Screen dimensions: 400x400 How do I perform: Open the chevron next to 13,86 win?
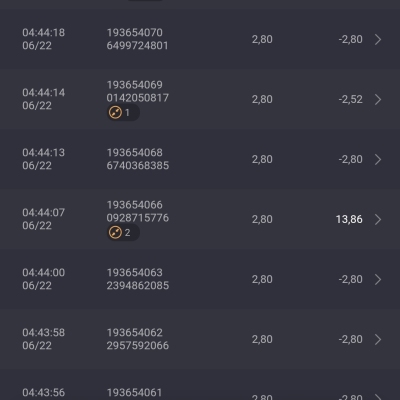(378, 219)
